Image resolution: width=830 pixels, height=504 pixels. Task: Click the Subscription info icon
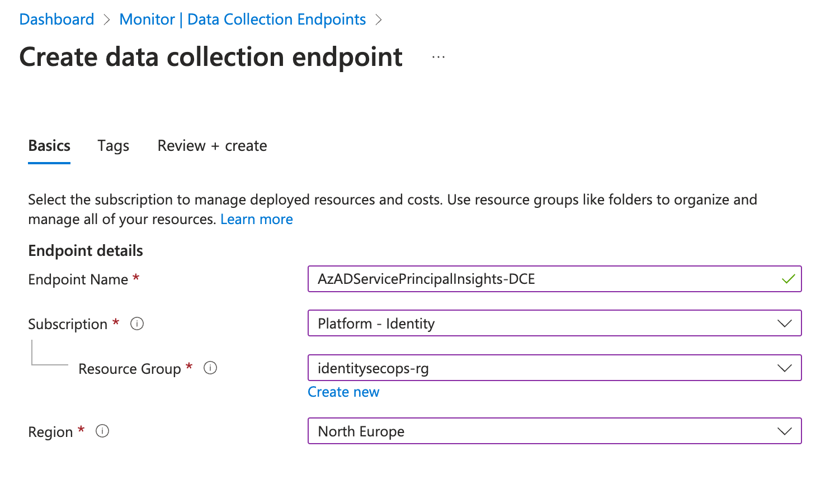[x=137, y=324]
